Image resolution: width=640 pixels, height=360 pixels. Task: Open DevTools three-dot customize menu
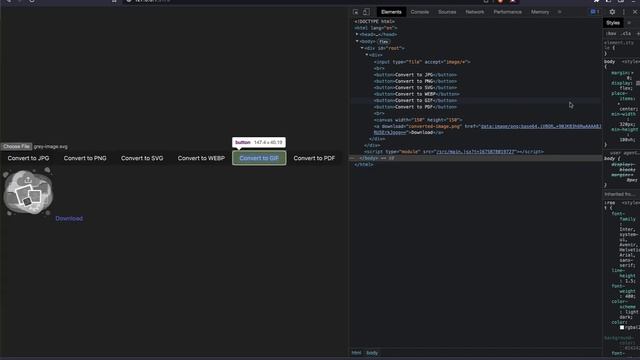click(624, 12)
